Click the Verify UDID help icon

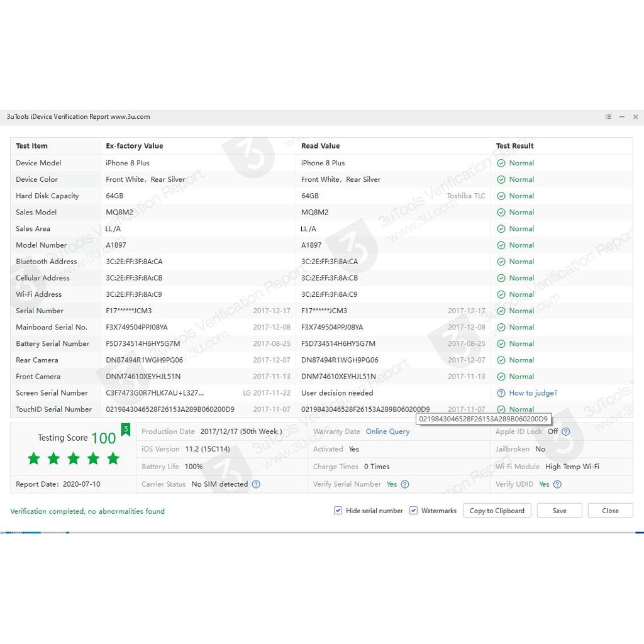point(557,484)
